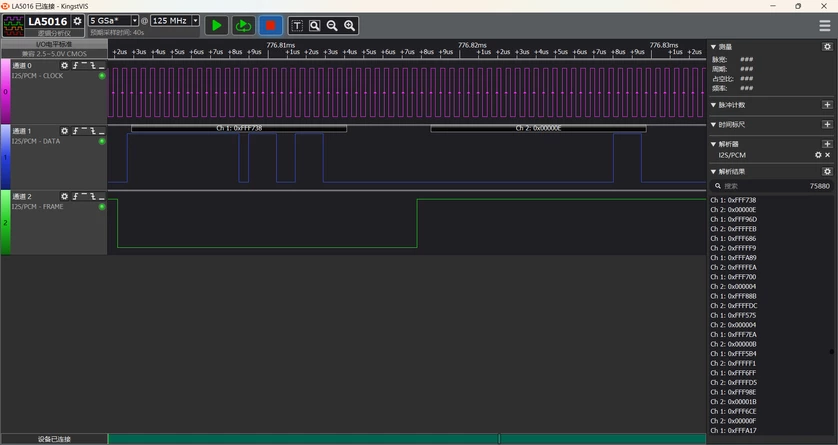Collapse the 测量 measurement section
Image resolution: width=838 pixels, height=445 pixels.
pos(713,47)
